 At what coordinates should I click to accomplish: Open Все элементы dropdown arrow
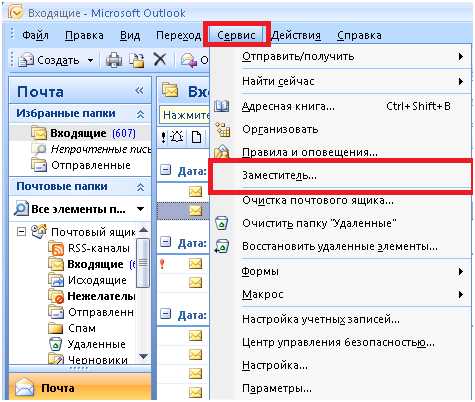pyautogui.click(x=141, y=209)
